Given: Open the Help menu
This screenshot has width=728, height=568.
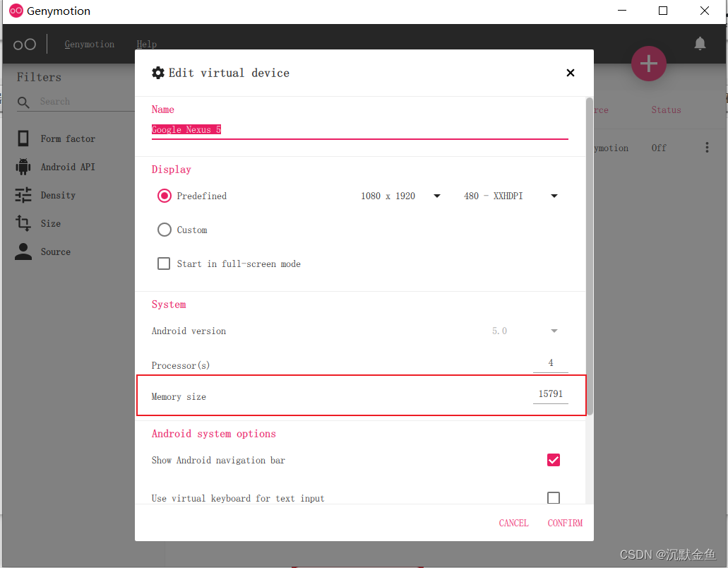Looking at the screenshot, I should point(146,44).
